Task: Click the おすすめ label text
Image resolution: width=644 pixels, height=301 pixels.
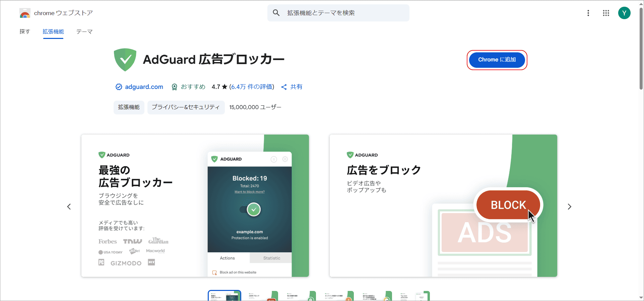Action: [x=193, y=87]
